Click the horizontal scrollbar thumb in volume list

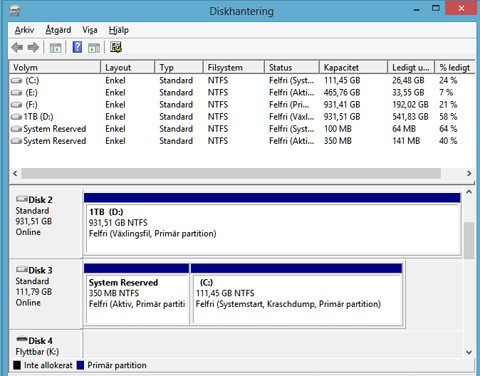pos(231,173)
